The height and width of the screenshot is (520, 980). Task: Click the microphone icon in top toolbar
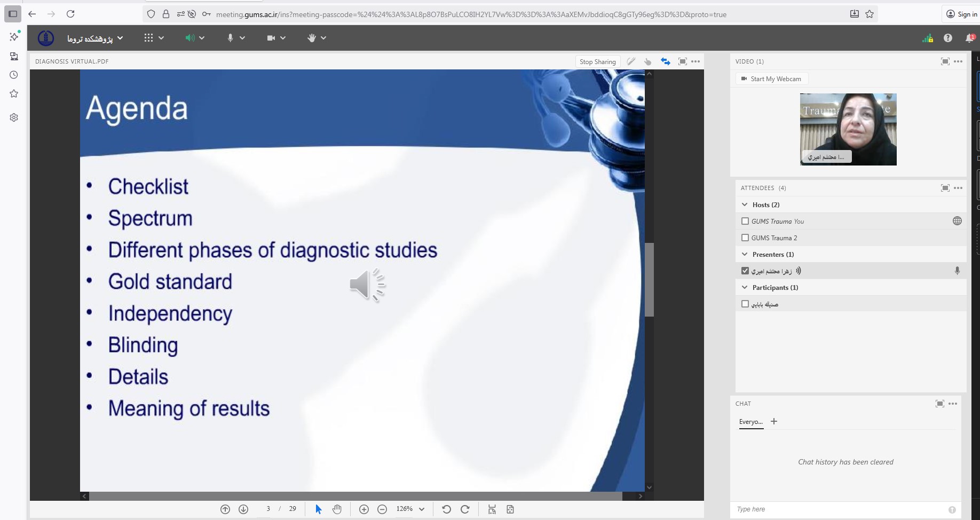230,38
